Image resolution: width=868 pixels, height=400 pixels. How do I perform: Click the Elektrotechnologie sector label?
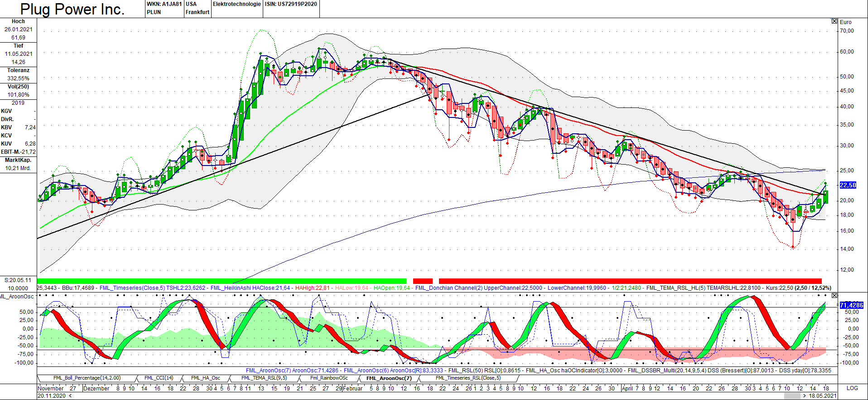[236, 4]
